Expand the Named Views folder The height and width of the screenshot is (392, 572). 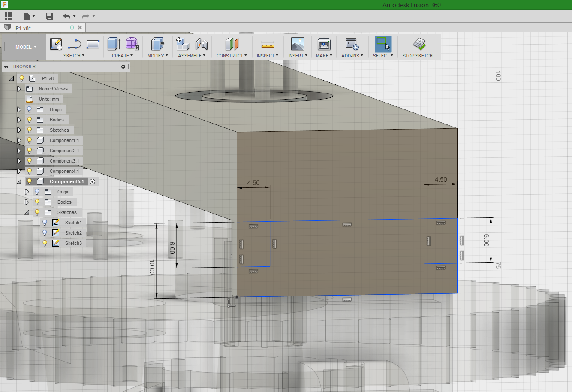19,89
